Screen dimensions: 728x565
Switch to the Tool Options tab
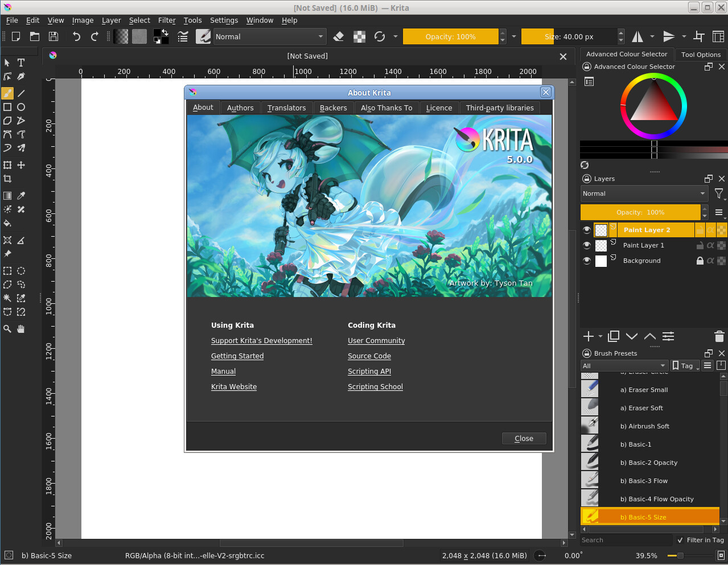(701, 55)
